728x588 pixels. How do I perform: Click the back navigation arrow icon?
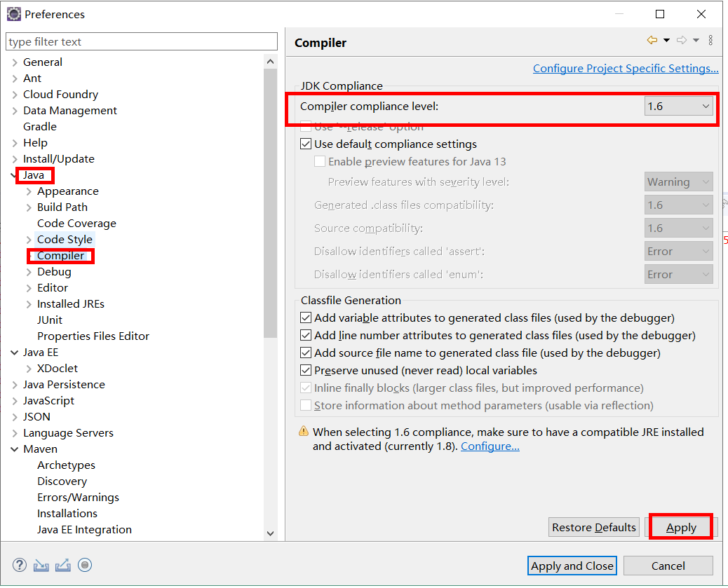pos(652,41)
